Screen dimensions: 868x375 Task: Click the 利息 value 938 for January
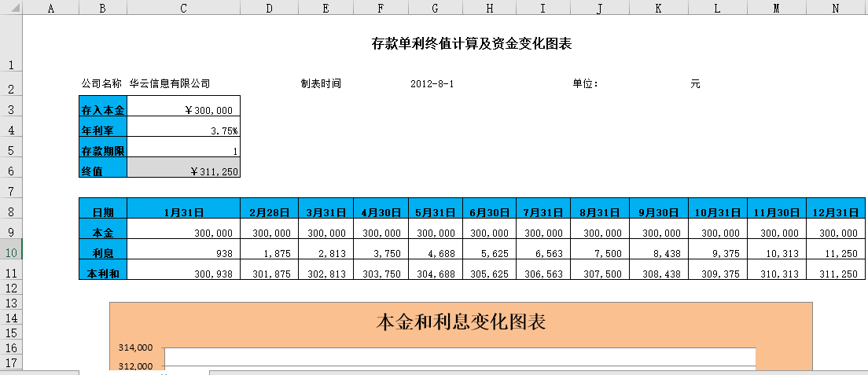pyautogui.click(x=183, y=252)
